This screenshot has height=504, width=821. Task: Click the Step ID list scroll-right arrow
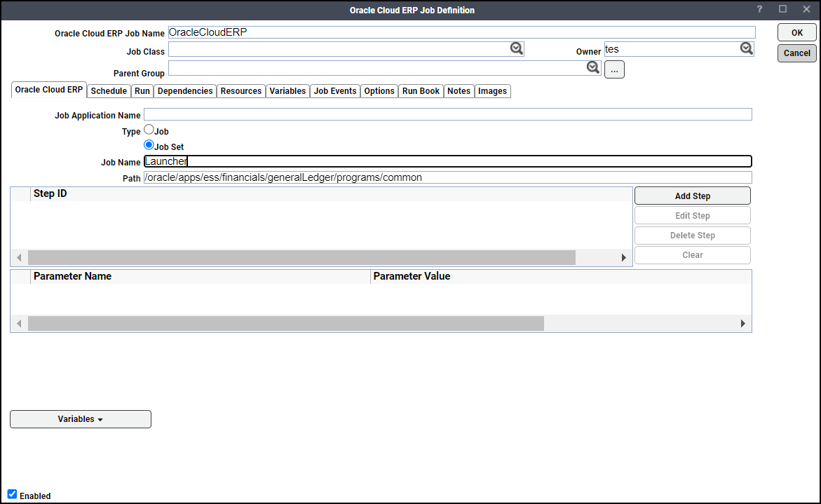pyautogui.click(x=623, y=257)
